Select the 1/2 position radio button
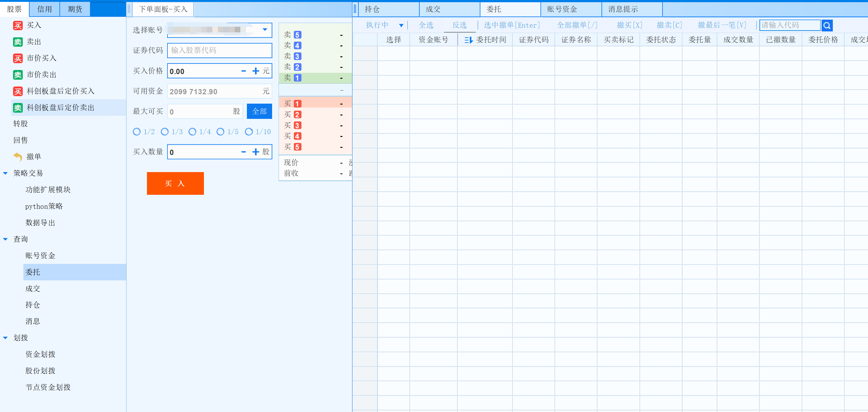Image resolution: width=868 pixels, height=412 pixels. pos(136,132)
